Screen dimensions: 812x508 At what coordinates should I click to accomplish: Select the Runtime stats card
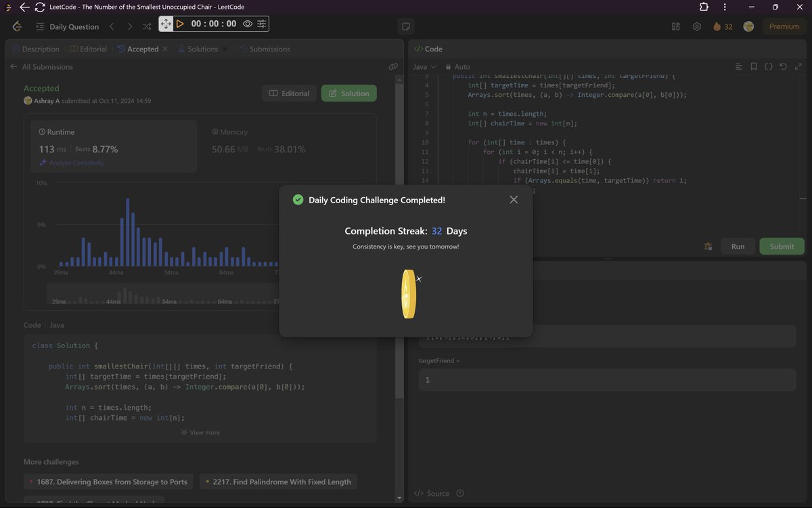114,146
